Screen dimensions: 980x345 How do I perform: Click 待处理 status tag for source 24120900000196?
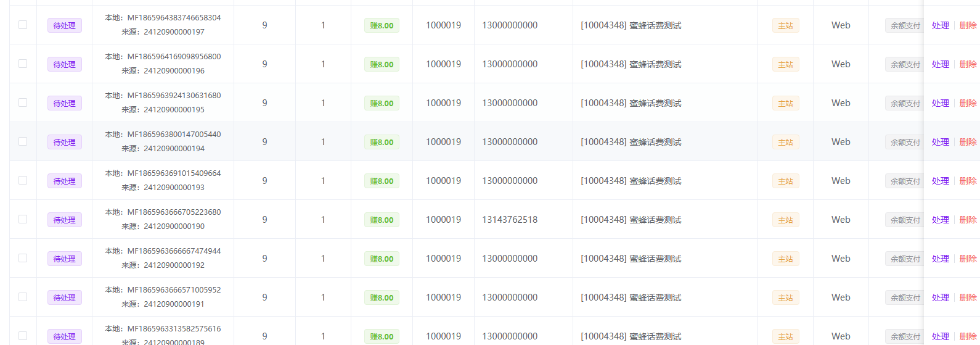(65, 64)
